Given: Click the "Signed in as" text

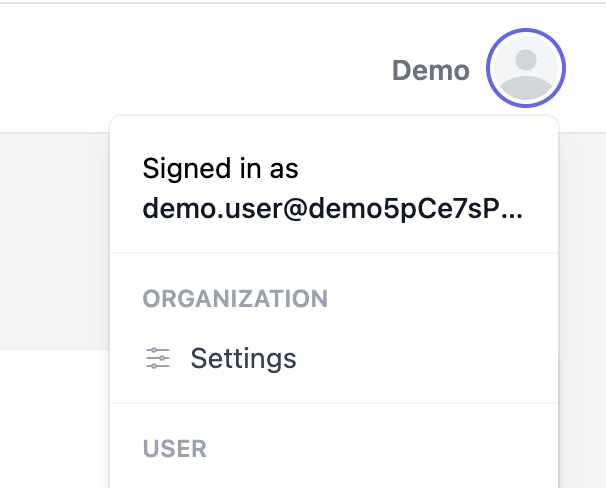Looking at the screenshot, I should point(221,167).
